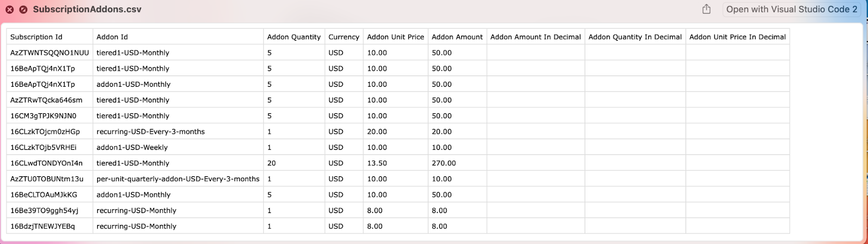Click the Share icon in the title bar
Viewport: 868px width, 244px height.
point(706,9)
